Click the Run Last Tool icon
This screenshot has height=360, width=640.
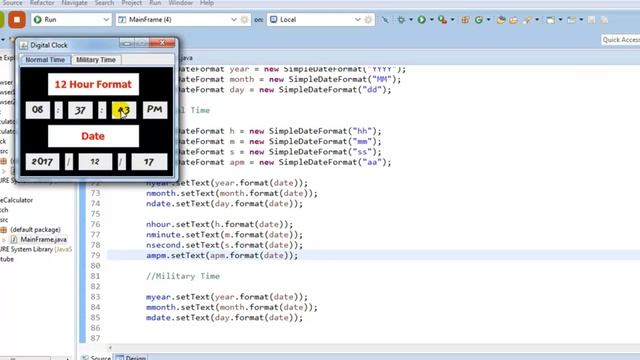442,20
